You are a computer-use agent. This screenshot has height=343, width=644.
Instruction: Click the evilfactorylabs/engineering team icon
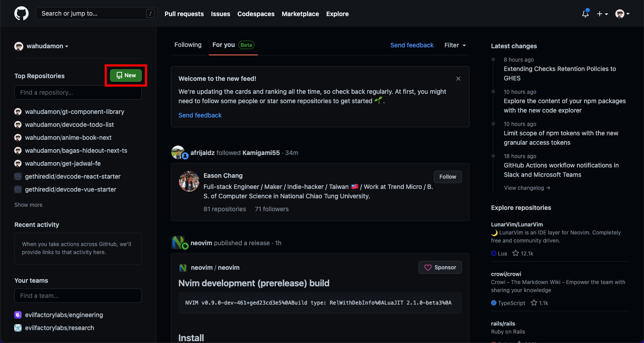18,315
